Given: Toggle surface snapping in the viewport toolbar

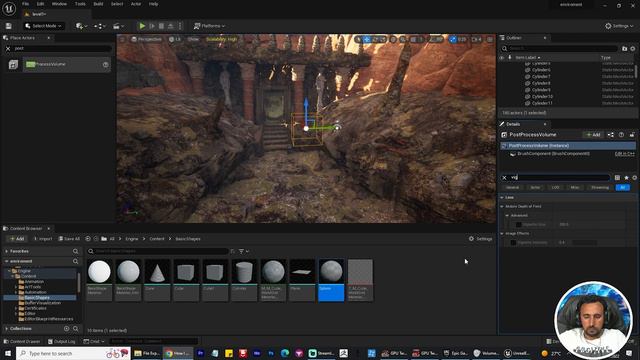Looking at the screenshot, I should [x=402, y=39].
